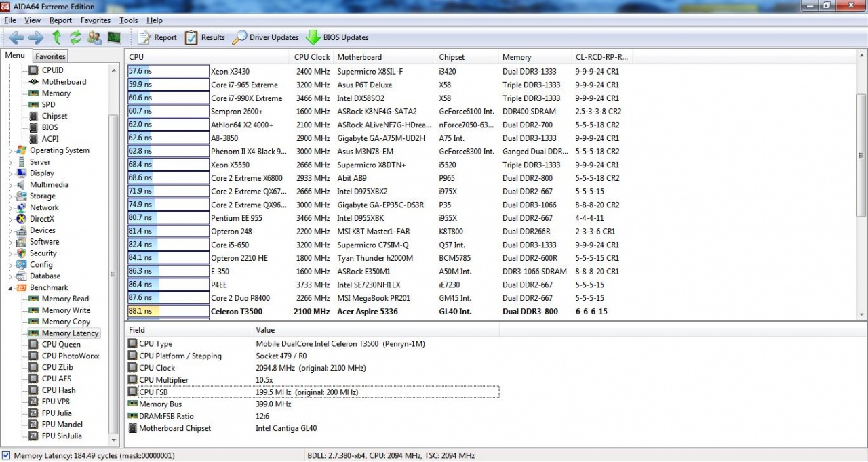Expand the Storage node
The width and height of the screenshot is (868, 462).
coord(10,196)
